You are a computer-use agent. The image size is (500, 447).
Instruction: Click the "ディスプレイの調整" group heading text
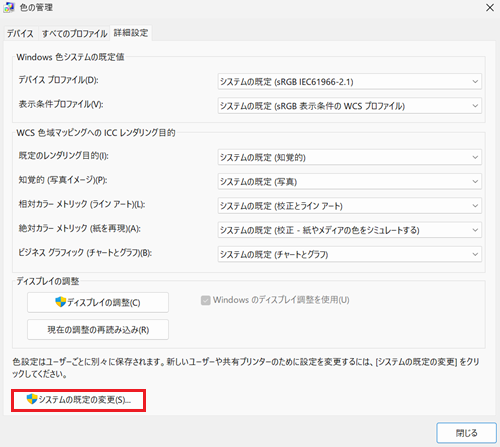[x=48, y=281]
